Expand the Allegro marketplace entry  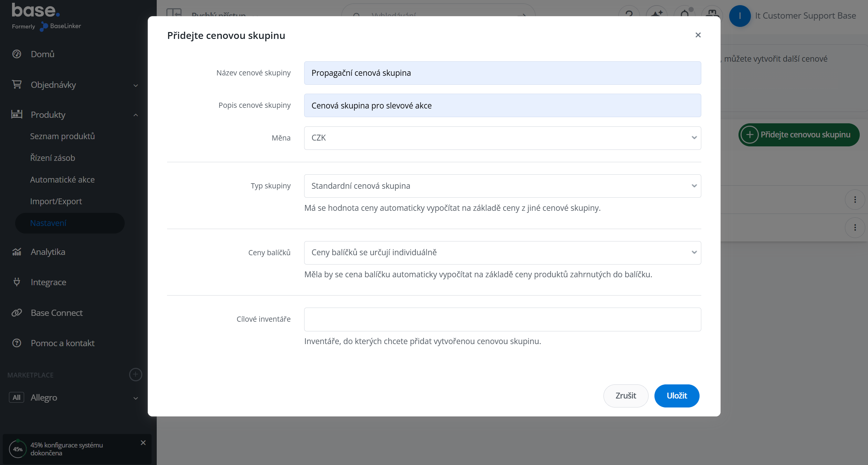pos(136,398)
